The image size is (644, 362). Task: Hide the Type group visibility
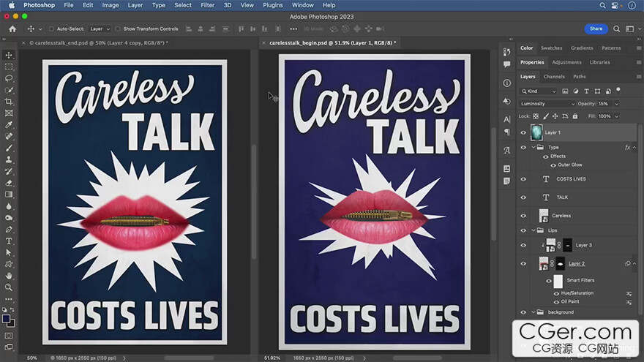(523, 147)
